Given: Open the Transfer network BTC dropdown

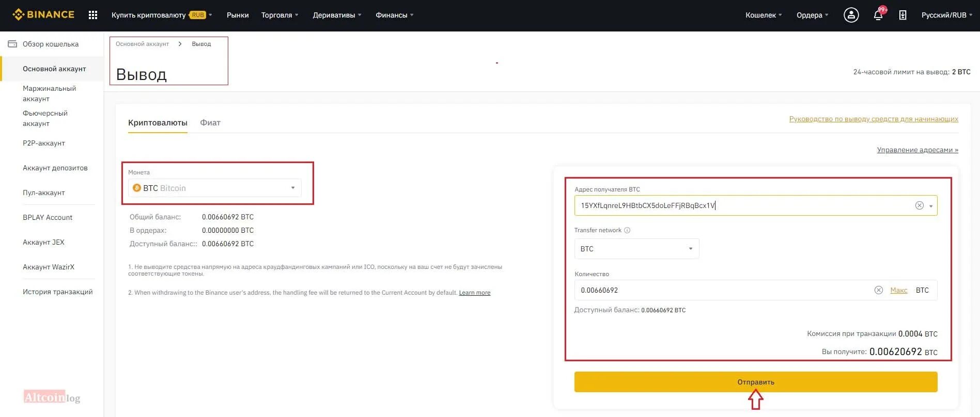Looking at the screenshot, I should pyautogui.click(x=636, y=249).
